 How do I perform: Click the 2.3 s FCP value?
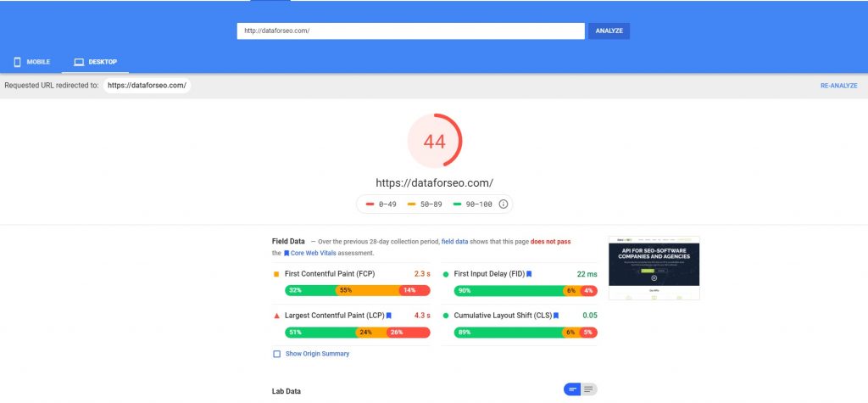coord(422,274)
